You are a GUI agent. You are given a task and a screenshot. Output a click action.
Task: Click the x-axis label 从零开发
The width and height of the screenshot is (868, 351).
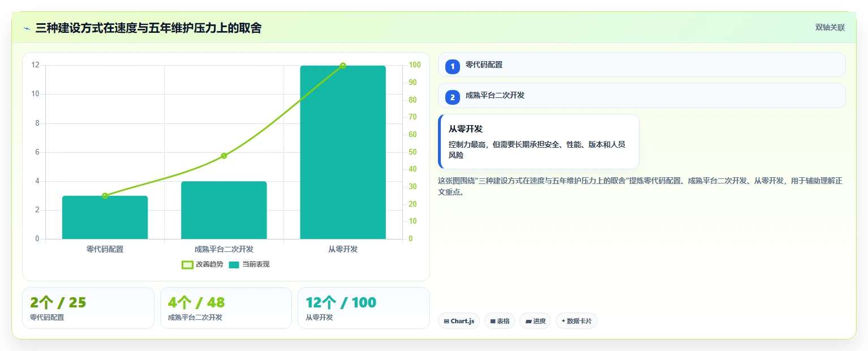click(x=343, y=249)
